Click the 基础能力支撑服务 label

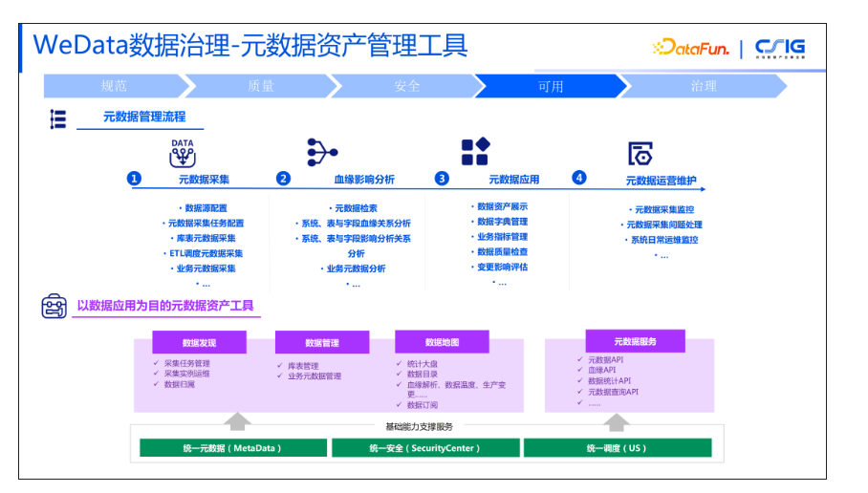click(419, 427)
